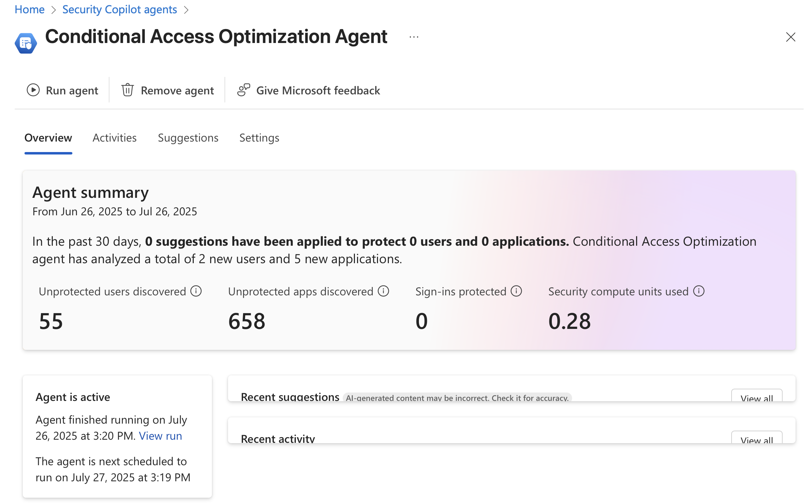
Task: Click the 0.28 compute units value
Action: point(570,321)
